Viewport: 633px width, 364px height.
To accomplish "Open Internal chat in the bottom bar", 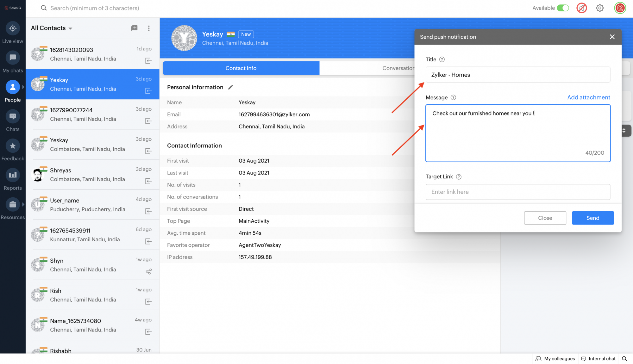I will [598, 359].
